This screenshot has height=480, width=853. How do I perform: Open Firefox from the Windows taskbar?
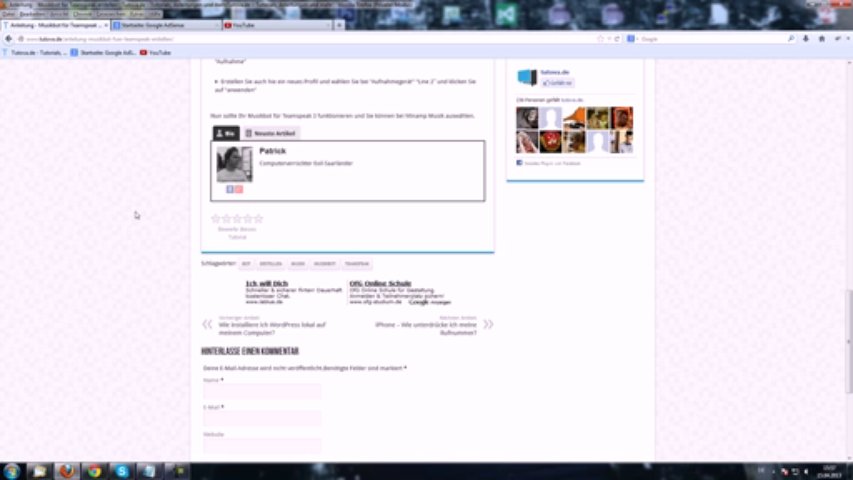66,470
